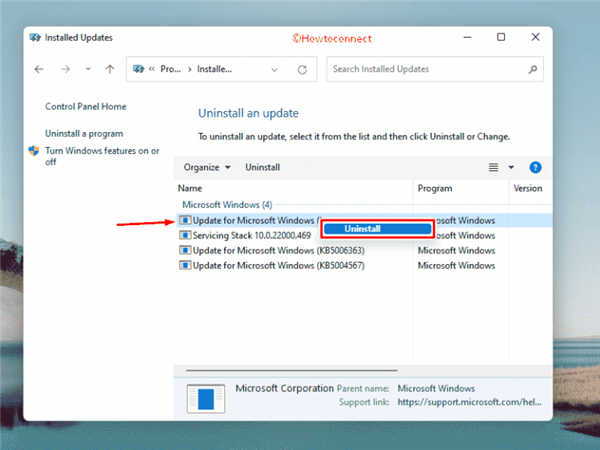
Task: Select the Pro... breadcrumb segment
Action: (x=170, y=69)
